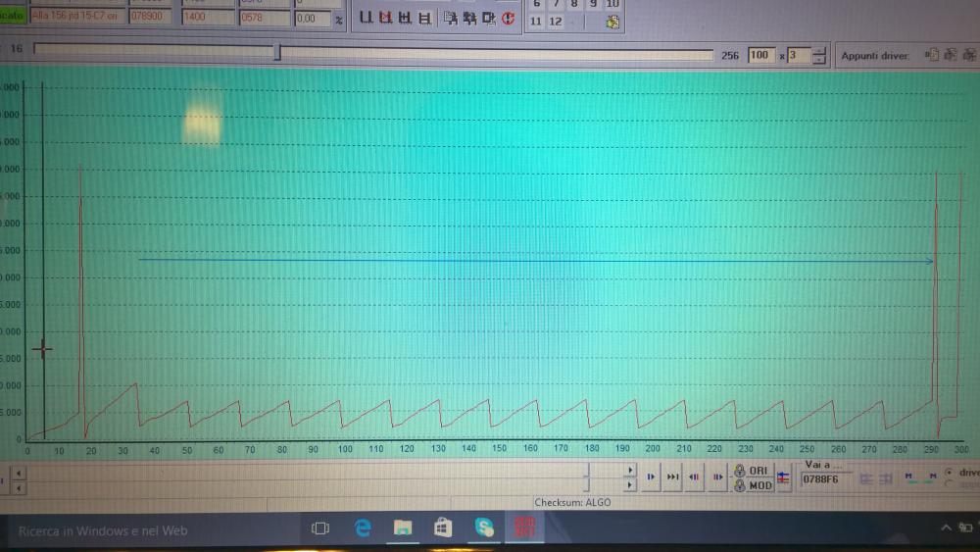Open File Explorer from the taskbar
The image size is (980, 552).
(x=403, y=528)
